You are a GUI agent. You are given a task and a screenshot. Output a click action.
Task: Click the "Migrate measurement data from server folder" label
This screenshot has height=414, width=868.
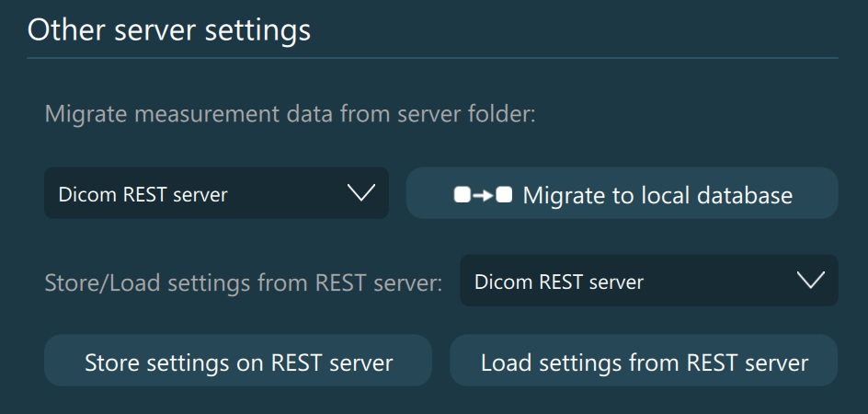pos(291,114)
